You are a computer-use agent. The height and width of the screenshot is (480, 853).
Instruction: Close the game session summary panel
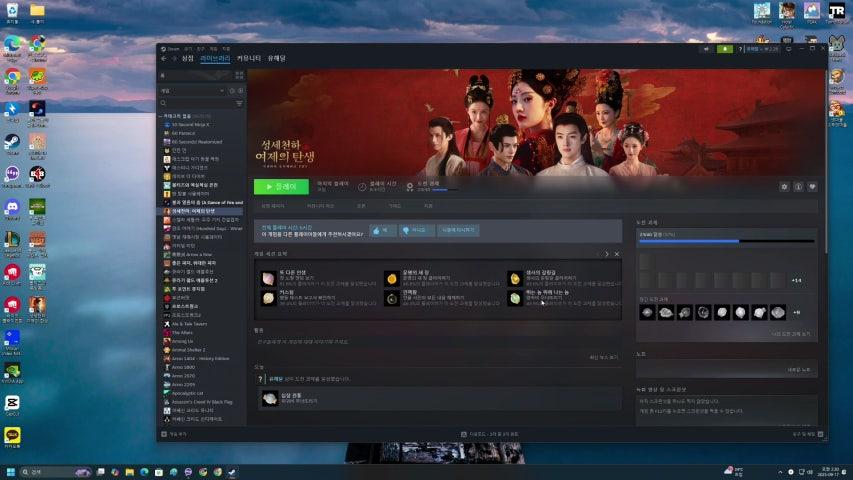(617, 254)
